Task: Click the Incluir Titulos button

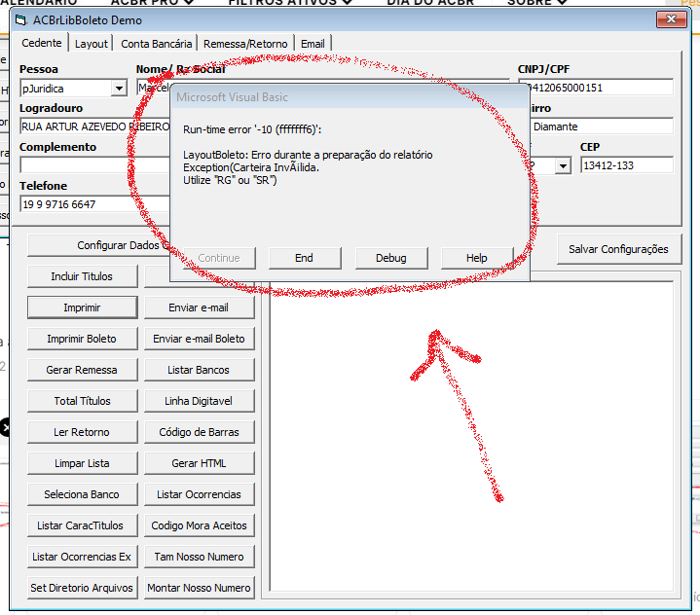Action: [x=82, y=276]
